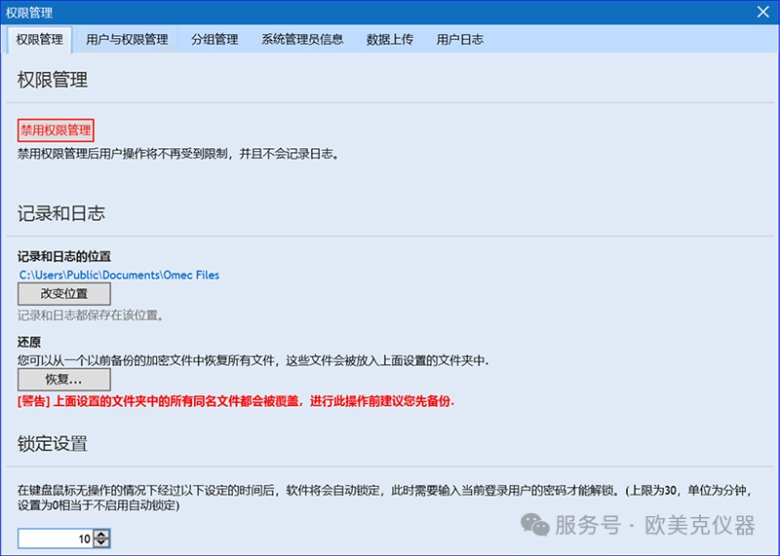Increase lock time with the up arrow
Screen dimensions: 780x556
[101, 535]
